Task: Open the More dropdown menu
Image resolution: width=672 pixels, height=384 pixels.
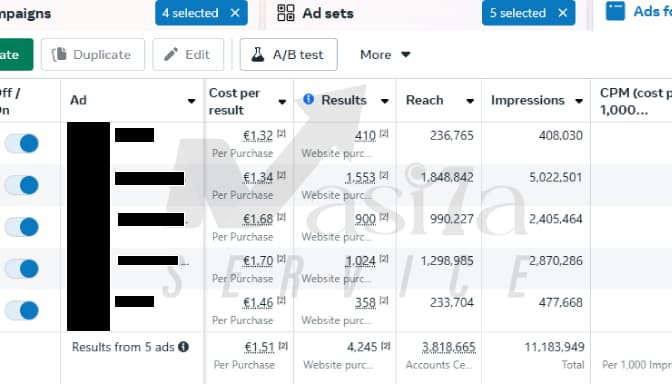Action: point(385,54)
